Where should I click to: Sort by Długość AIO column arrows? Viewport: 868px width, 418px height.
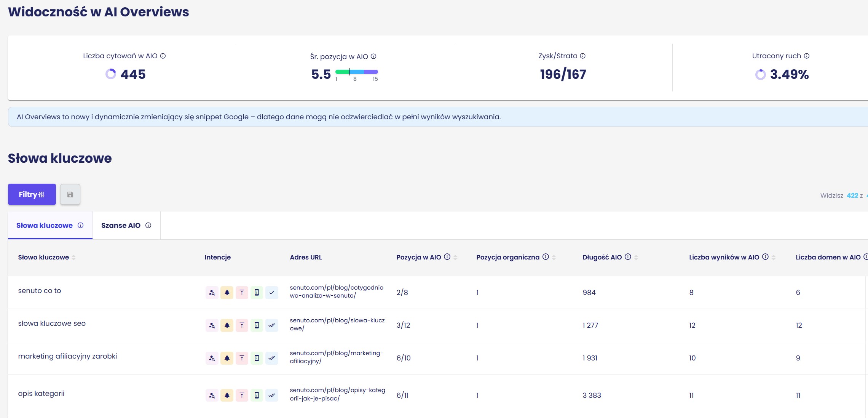636,258
